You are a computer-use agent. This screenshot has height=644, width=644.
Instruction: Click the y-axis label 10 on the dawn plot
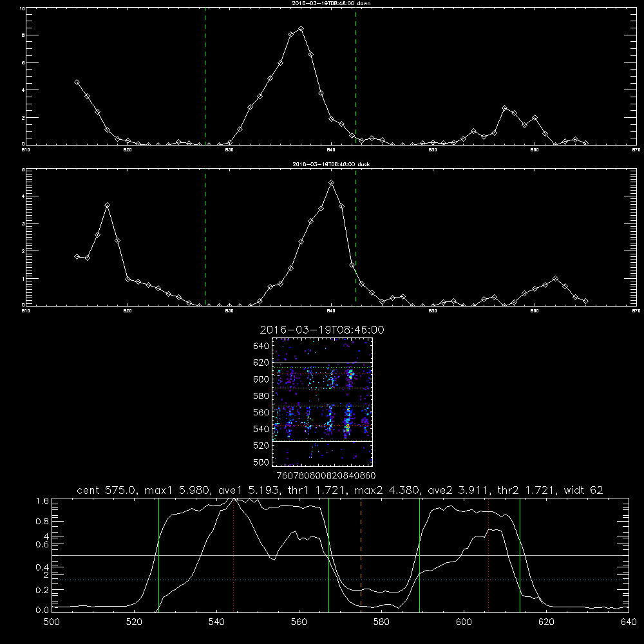[22, 8]
